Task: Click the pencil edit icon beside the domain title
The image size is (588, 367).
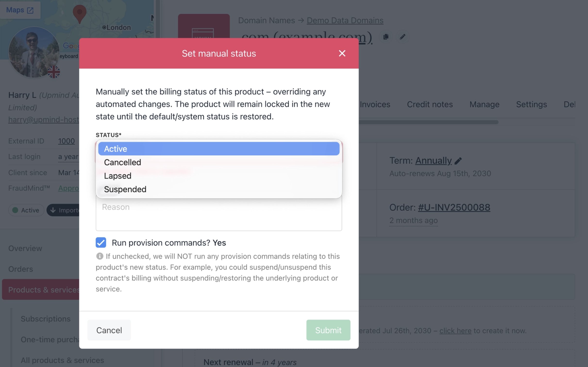Action: coord(403,37)
